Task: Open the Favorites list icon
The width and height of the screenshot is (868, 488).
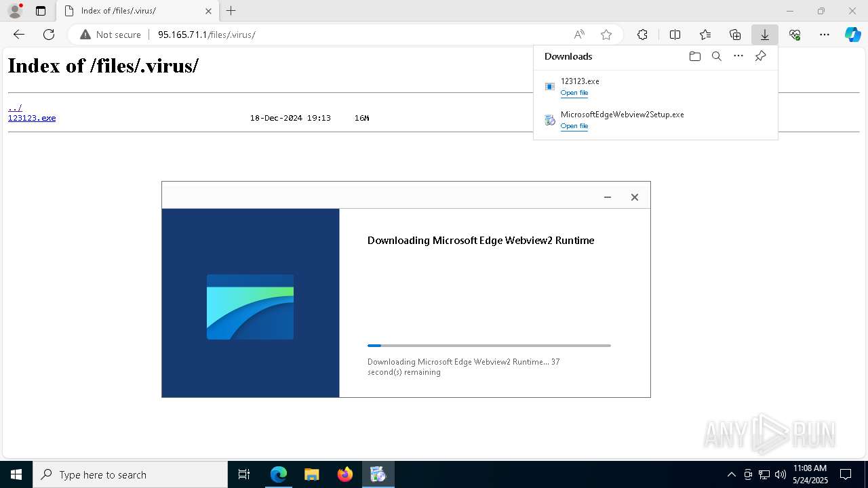Action: pyautogui.click(x=705, y=35)
